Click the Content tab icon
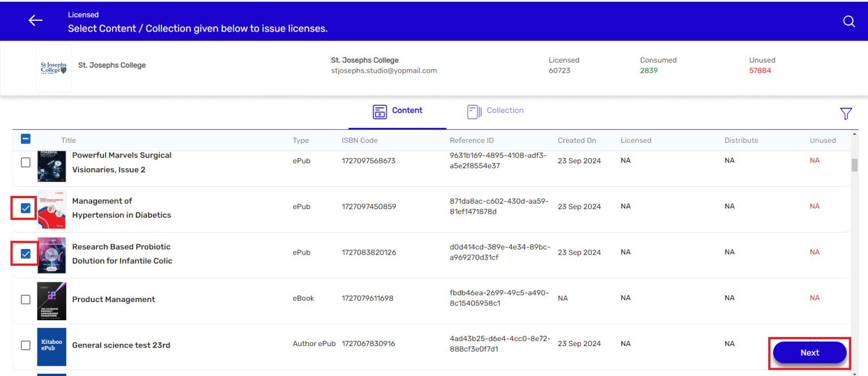Image resolution: width=868 pixels, height=376 pixels. pyautogui.click(x=380, y=111)
